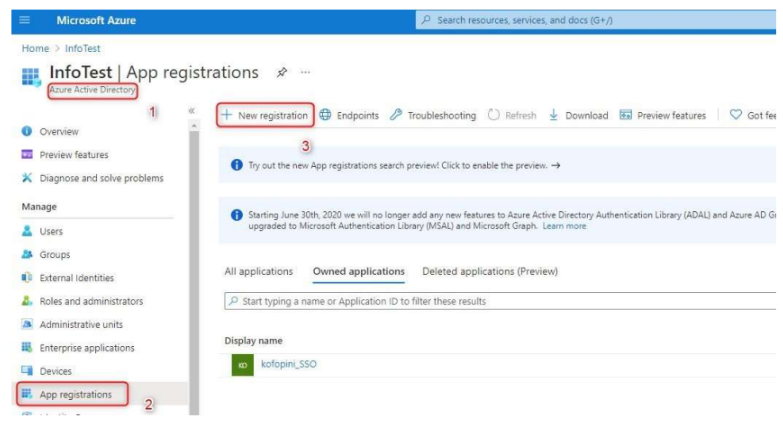Click the Administrative units icon

pyautogui.click(x=27, y=324)
